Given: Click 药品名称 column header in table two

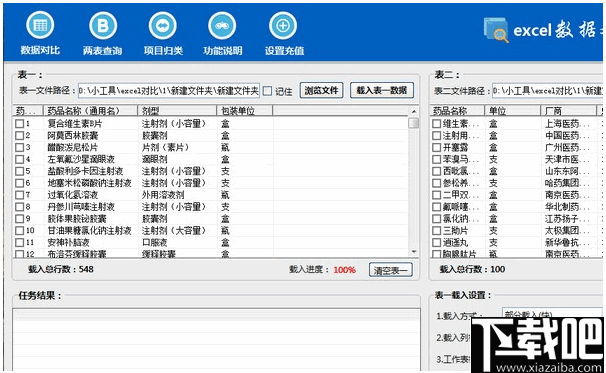Looking at the screenshot, I should (457, 111).
